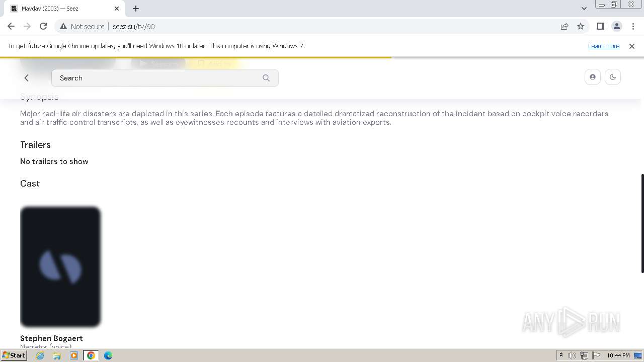Launch Internet Explorer from taskbar
Image resolution: width=644 pixels, height=362 pixels.
click(40, 355)
